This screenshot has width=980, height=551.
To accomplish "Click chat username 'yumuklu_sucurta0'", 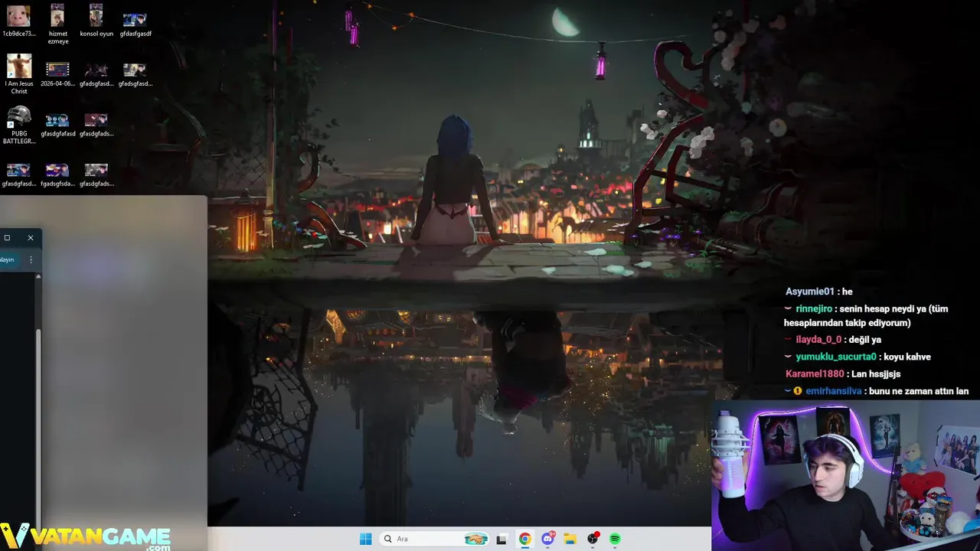I will coord(836,357).
